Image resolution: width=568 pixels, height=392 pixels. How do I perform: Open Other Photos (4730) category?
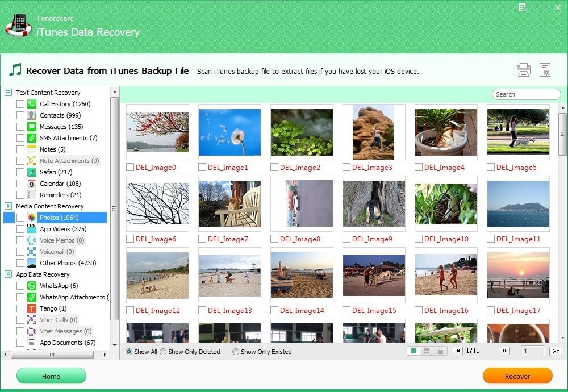[68, 263]
